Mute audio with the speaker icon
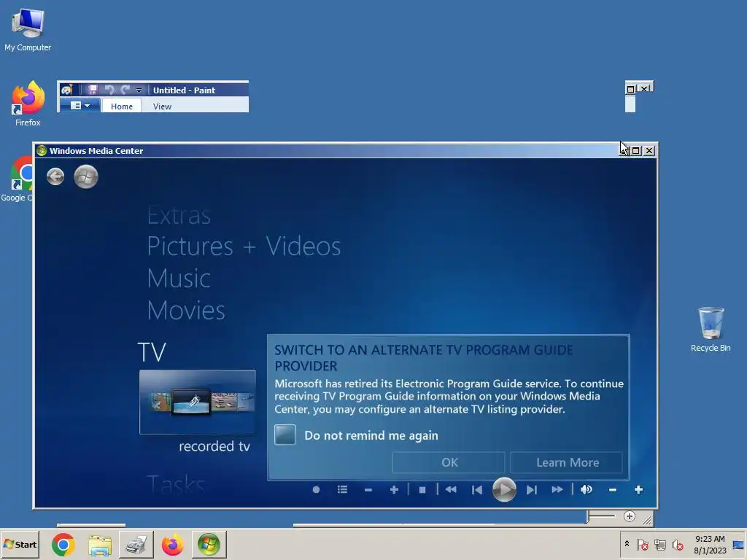Image resolution: width=747 pixels, height=560 pixels. pyautogui.click(x=587, y=489)
